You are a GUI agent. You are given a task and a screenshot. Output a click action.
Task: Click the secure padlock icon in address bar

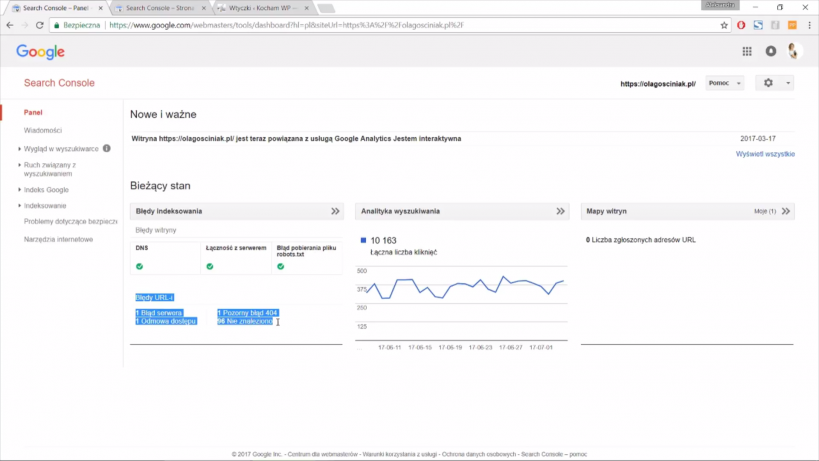tap(56, 25)
